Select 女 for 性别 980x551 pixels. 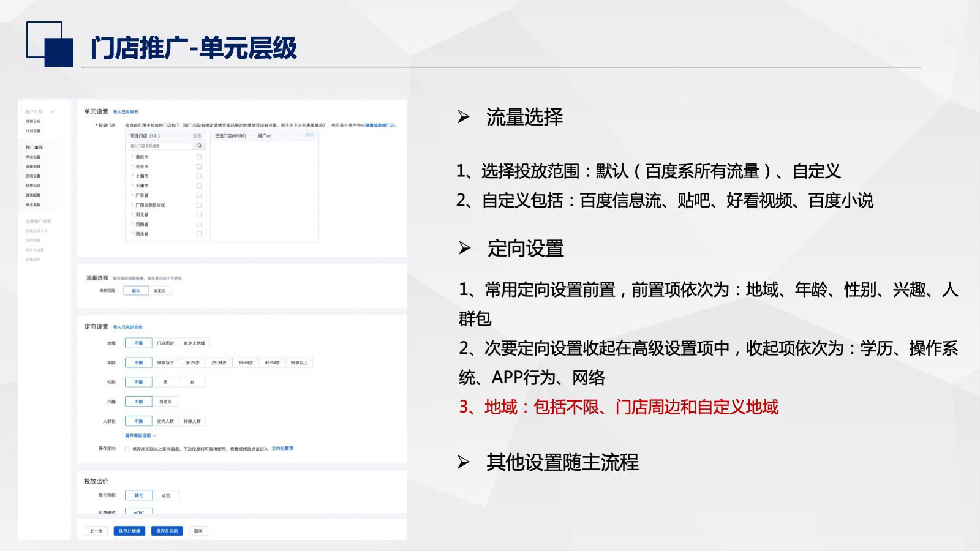(x=192, y=382)
